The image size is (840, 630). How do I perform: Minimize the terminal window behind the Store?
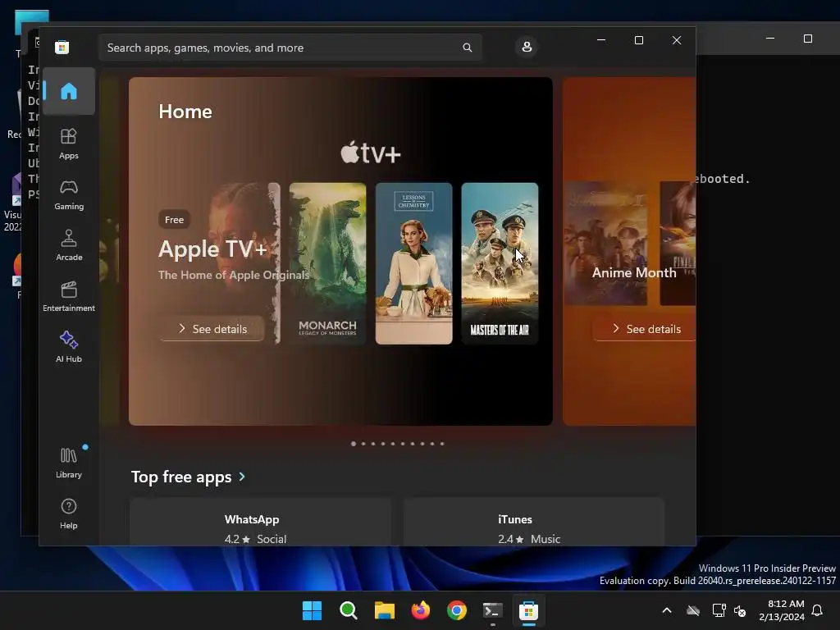coord(770,39)
